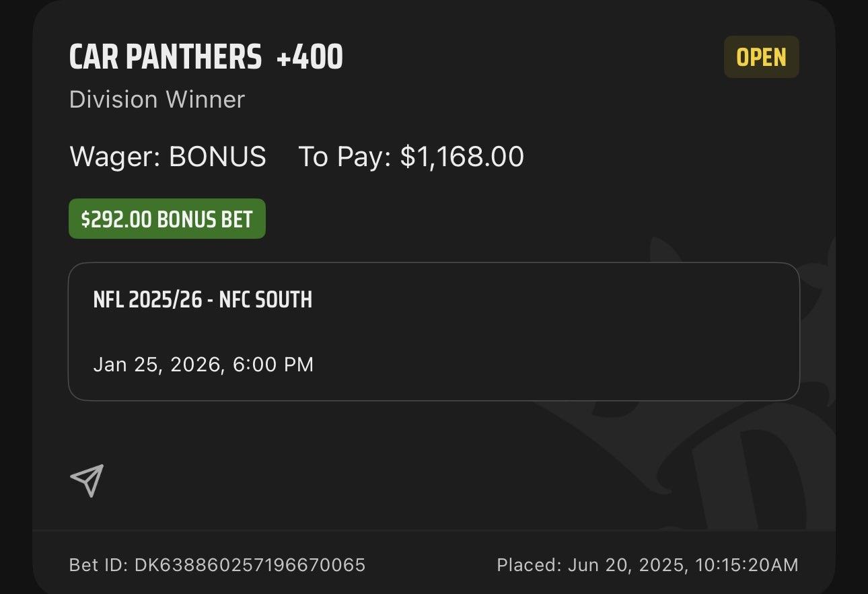The width and height of the screenshot is (868, 594).
Task: Tap the Wager: BONUS text
Action: coord(168,157)
